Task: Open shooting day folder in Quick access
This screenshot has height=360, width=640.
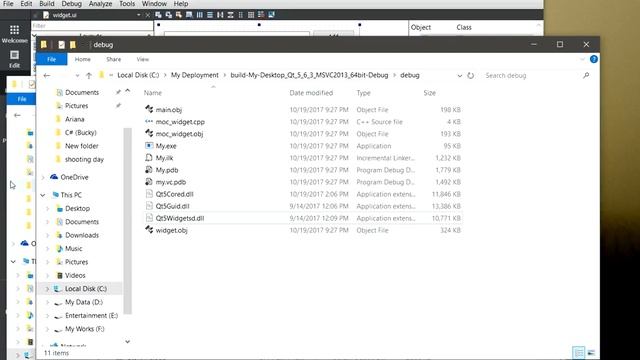Action: tap(84, 160)
